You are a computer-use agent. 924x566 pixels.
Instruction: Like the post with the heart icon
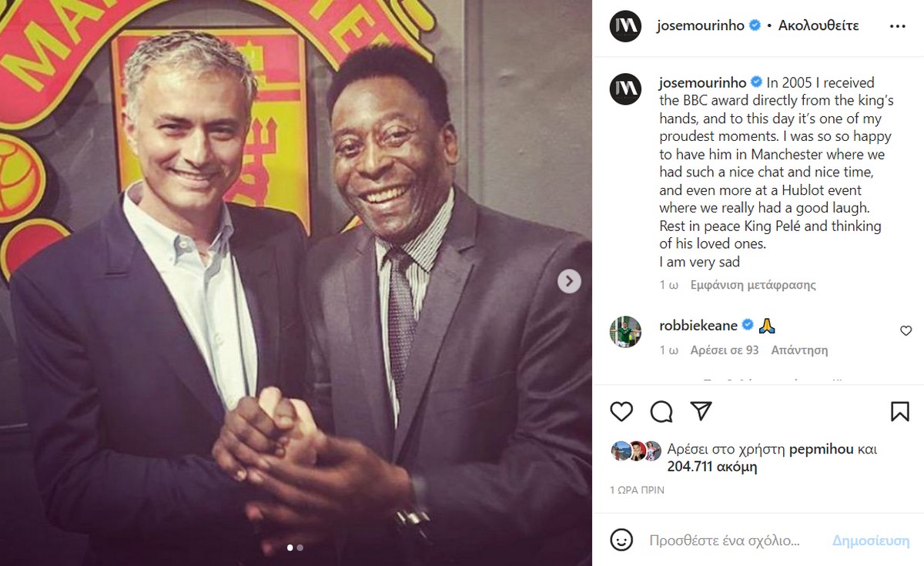tap(621, 411)
